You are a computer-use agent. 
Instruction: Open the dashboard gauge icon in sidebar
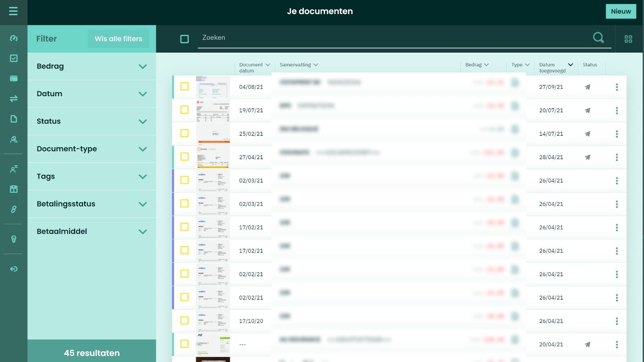tap(14, 38)
